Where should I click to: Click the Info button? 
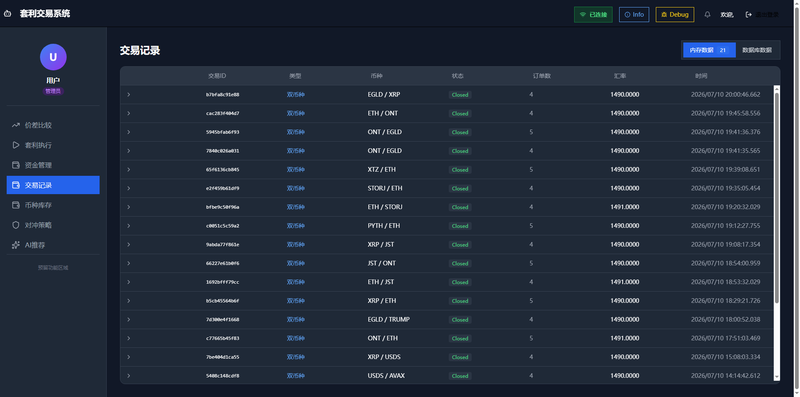pyautogui.click(x=634, y=14)
